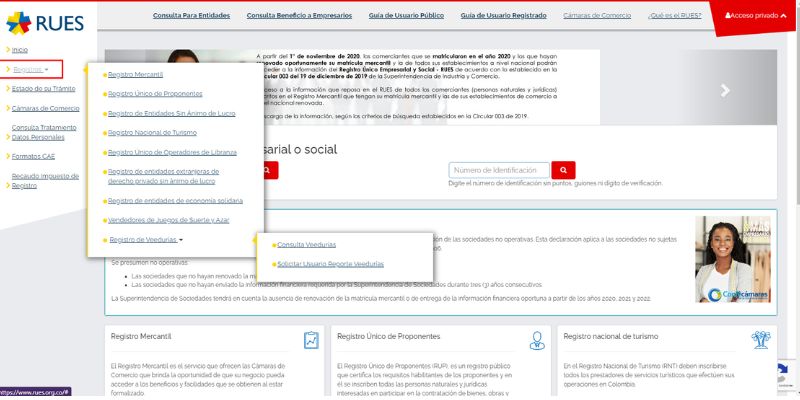This screenshot has width=800, height=400.
Task: Click Registro nacional de turismo palm icon
Action: (x=761, y=339)
